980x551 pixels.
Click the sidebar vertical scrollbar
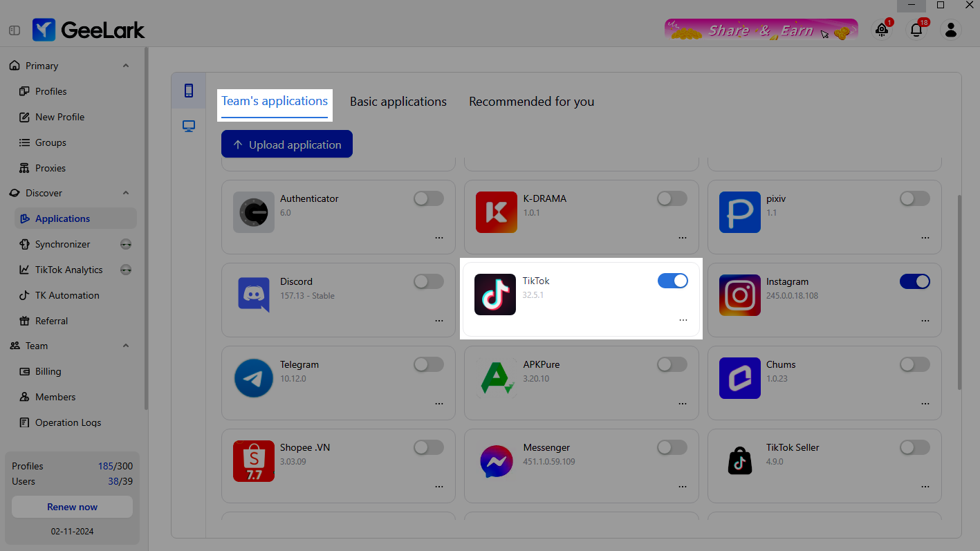click(x=146, y=228)
